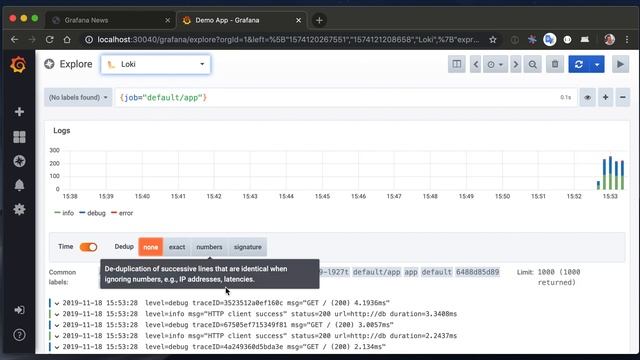
Task: Click the default common label tag
Action: tap(436, 272)
